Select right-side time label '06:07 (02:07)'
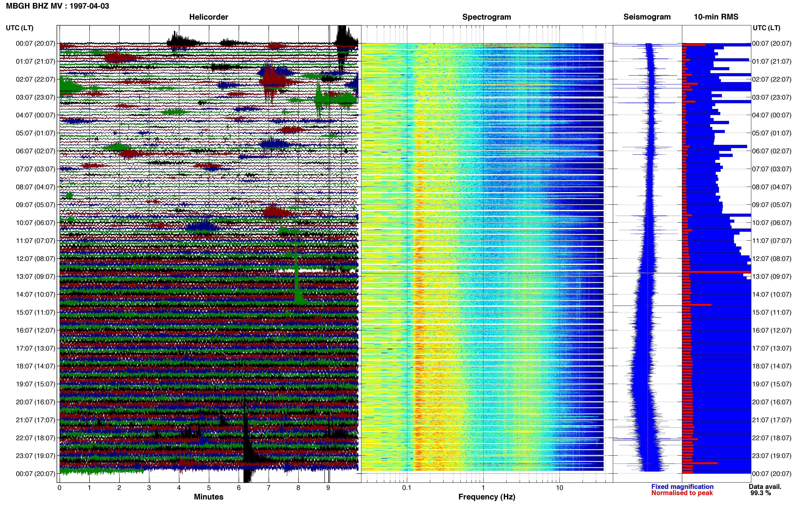The image size is (812, 508). coord(772,151)
